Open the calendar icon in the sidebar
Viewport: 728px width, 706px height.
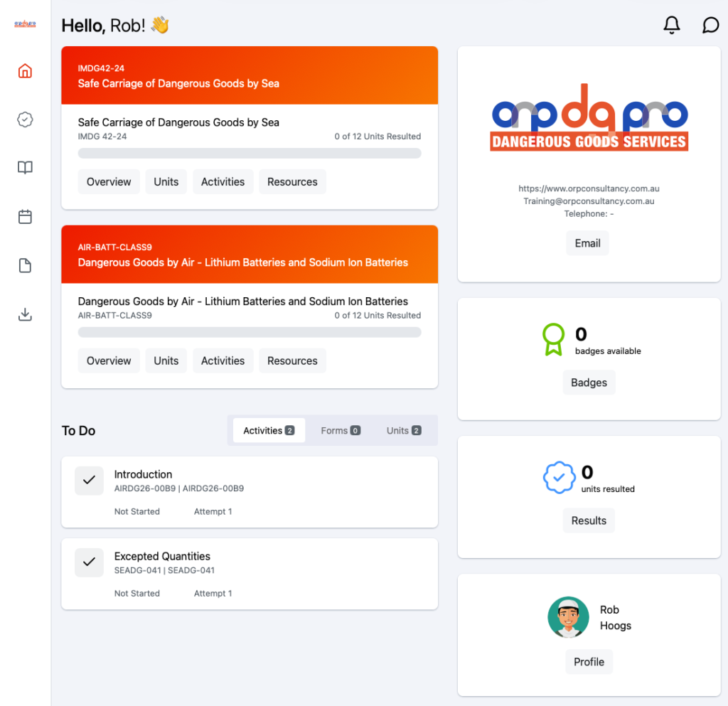coord(25,216)
